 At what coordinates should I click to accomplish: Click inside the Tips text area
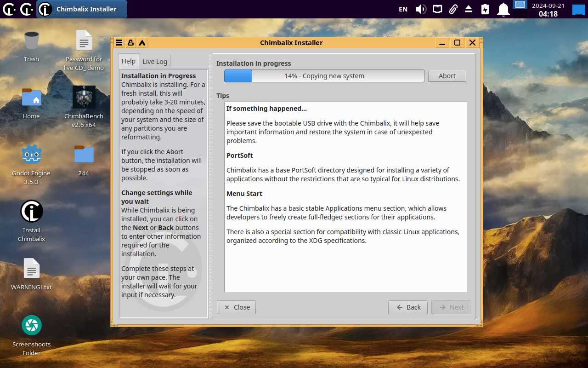tap(345, 197)
